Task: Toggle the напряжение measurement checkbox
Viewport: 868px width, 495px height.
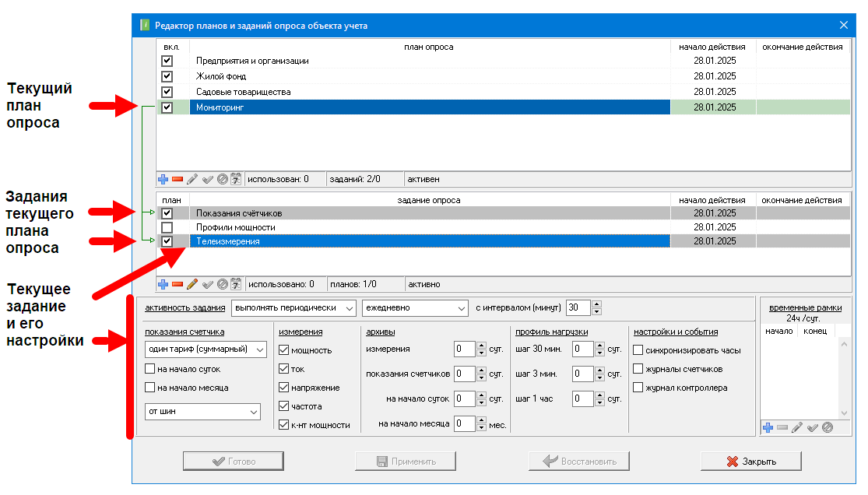Action: [284, 388]
